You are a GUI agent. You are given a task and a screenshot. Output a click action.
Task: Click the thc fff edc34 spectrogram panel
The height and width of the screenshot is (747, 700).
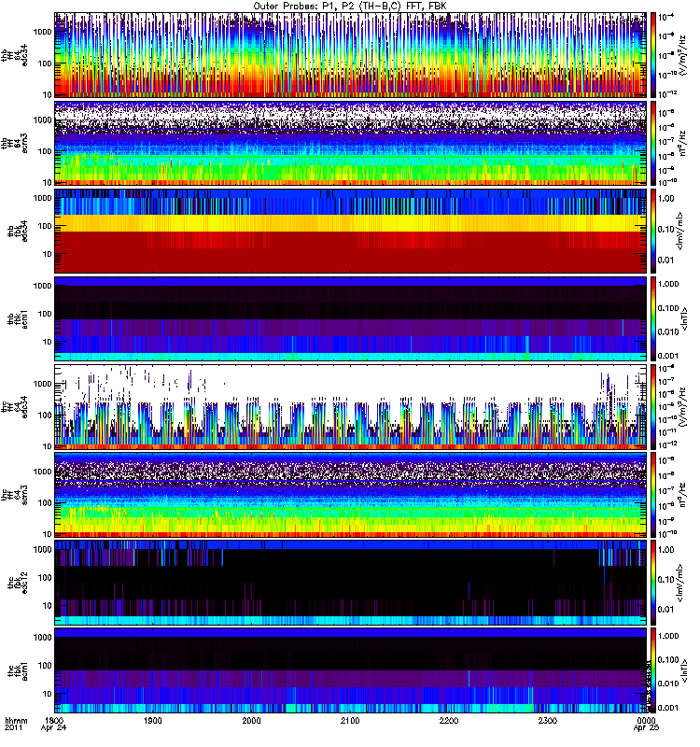(351, 407)
